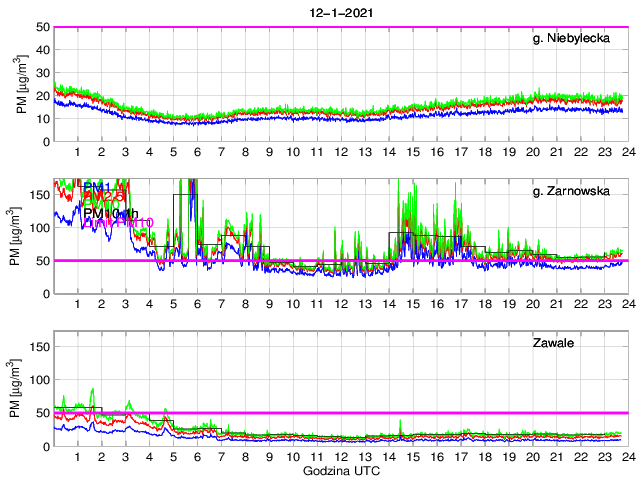Click hour 12 tick on bottom axis
Viewport: 640px width, 480px height.
point(340,457)
